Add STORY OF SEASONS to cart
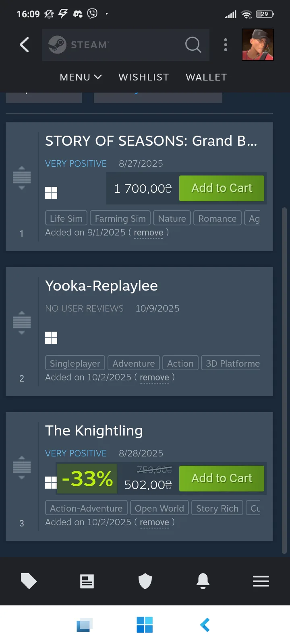This screenshot has height=644, width=290. [x=222, y=188]
